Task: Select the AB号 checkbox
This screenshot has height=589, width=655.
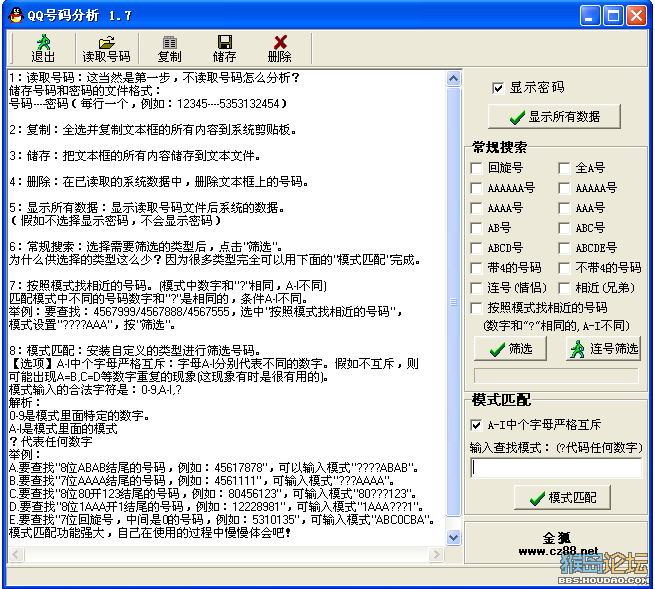Action: pyautogui.click(x=476, y=228)
